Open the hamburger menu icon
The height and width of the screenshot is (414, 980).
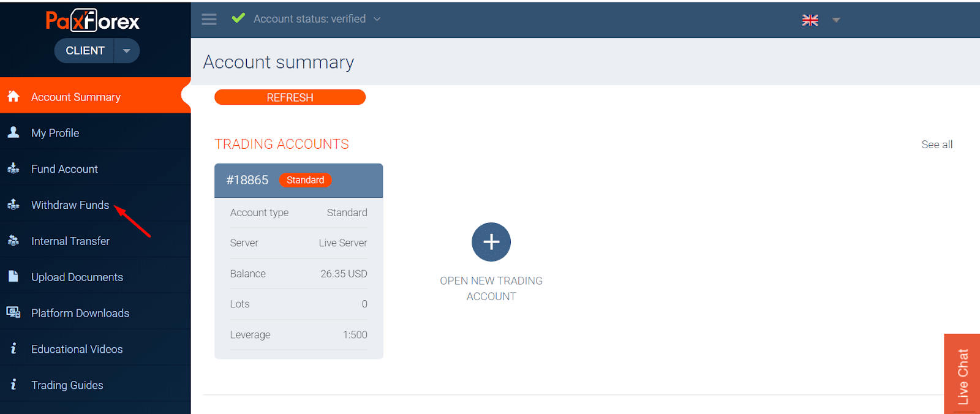209,19
